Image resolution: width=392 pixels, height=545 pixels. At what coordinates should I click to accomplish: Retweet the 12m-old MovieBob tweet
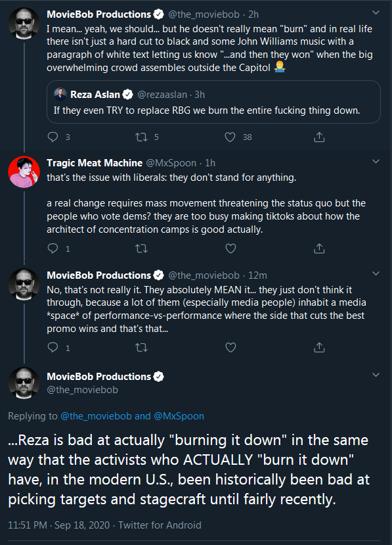pos(141,348)
